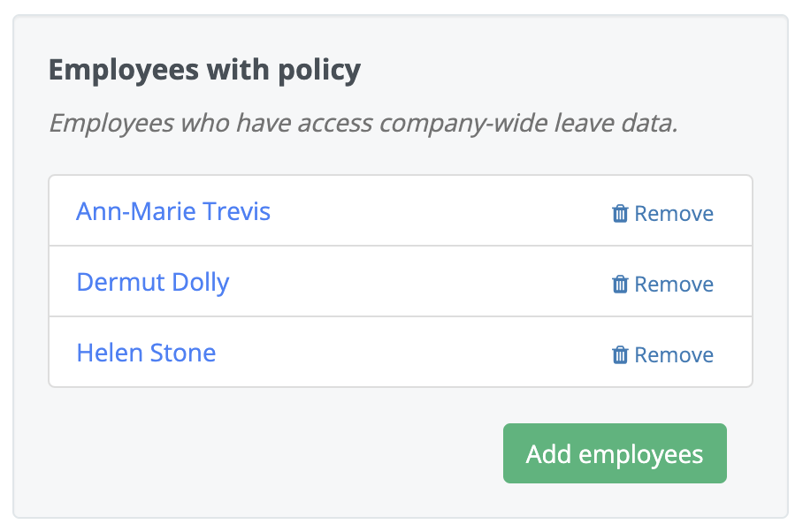
Task: Select the row containing Dermut Dolly
Action: 398,281
